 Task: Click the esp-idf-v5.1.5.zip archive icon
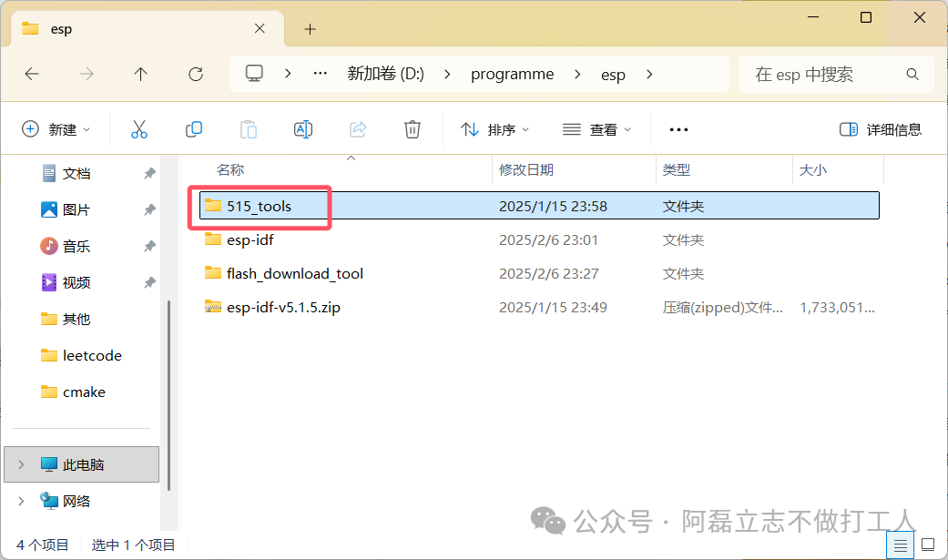click(x=213, y=307)
